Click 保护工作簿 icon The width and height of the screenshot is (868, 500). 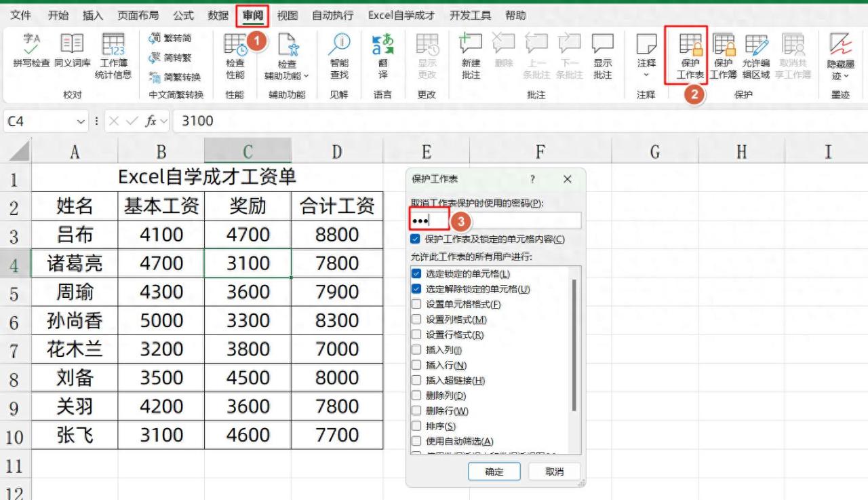pos(724,44)
